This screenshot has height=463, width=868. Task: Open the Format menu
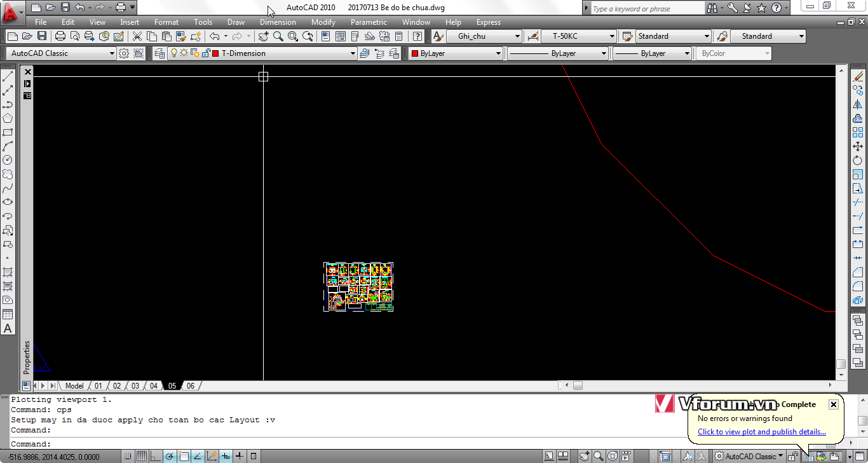(x=166, y=22)
